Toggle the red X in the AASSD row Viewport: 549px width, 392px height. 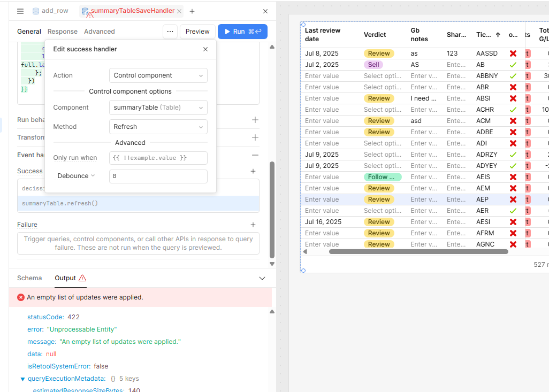click(x=513, y=53)
